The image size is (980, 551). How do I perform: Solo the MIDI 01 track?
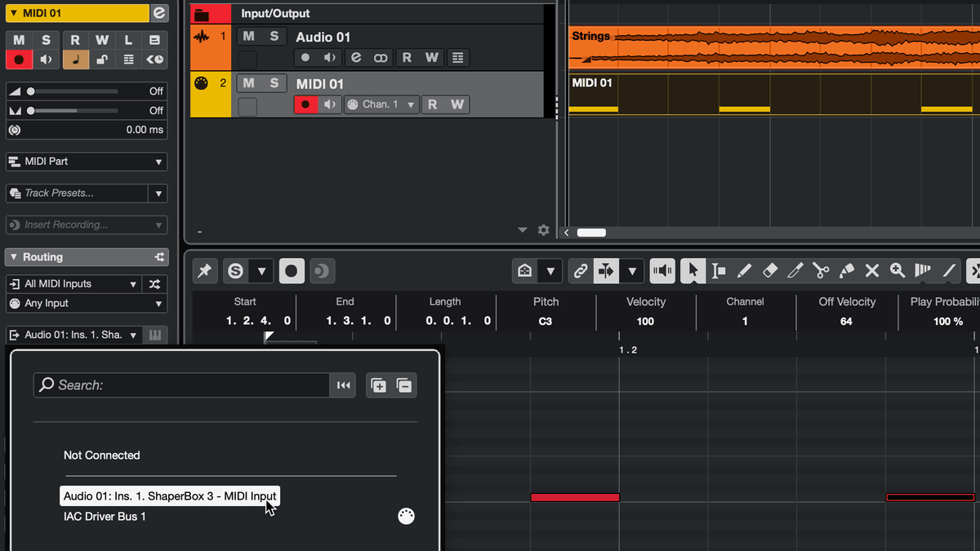[274, 83]
